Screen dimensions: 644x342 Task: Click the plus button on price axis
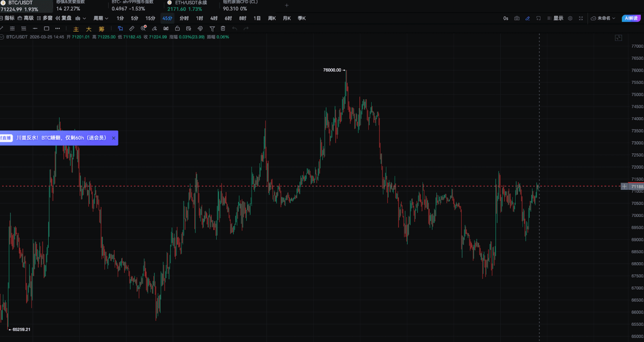(x=624, y=186)
